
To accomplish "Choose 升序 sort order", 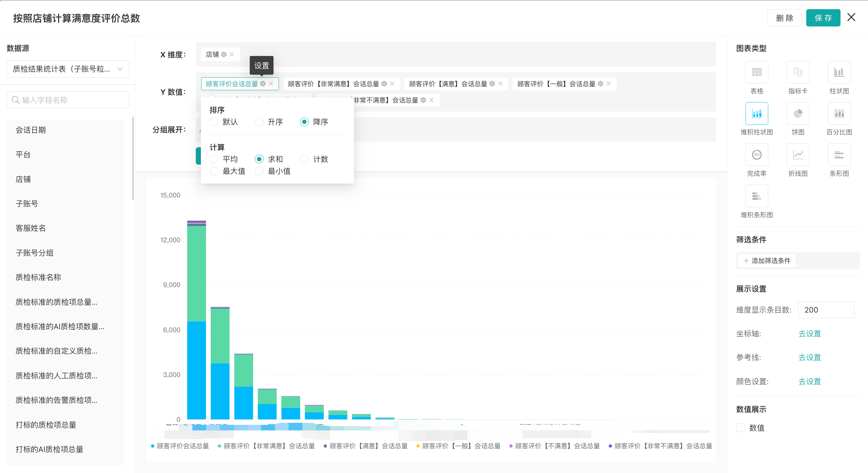I will (259, 122).
